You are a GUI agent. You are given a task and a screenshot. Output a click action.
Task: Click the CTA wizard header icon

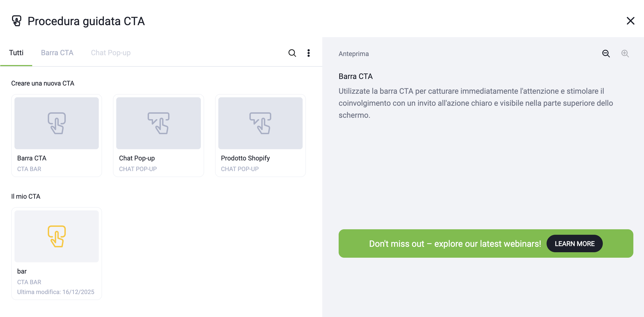coord(17,21)
